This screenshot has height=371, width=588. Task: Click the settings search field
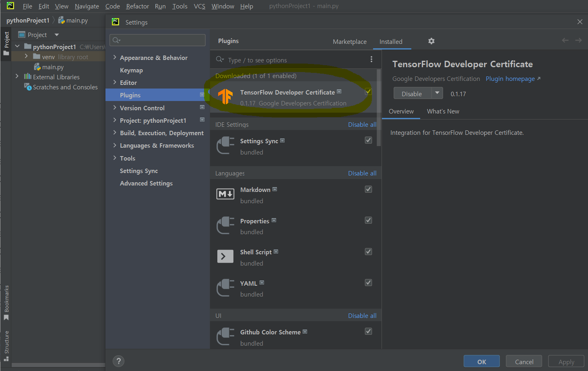(x=157, y=40)
